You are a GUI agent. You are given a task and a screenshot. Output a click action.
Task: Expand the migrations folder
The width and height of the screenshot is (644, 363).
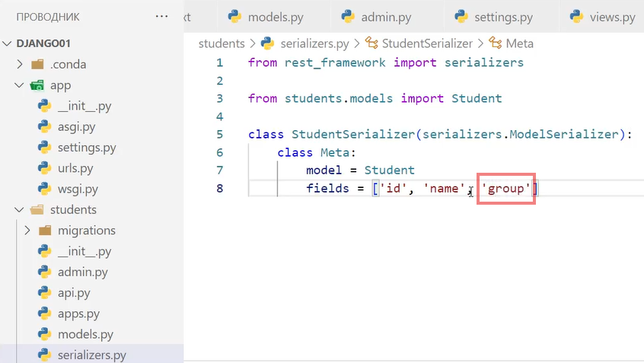point(28,230)
